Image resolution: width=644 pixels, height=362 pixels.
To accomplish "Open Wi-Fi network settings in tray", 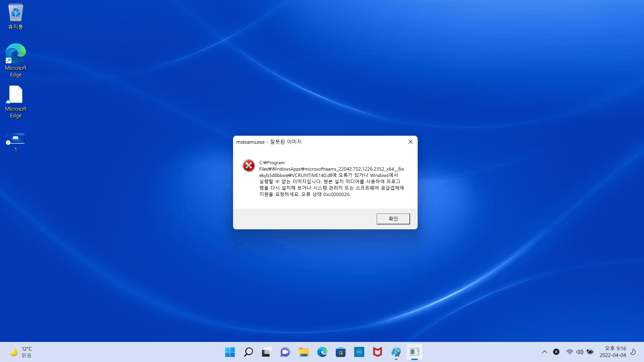I will coord(570,352).
